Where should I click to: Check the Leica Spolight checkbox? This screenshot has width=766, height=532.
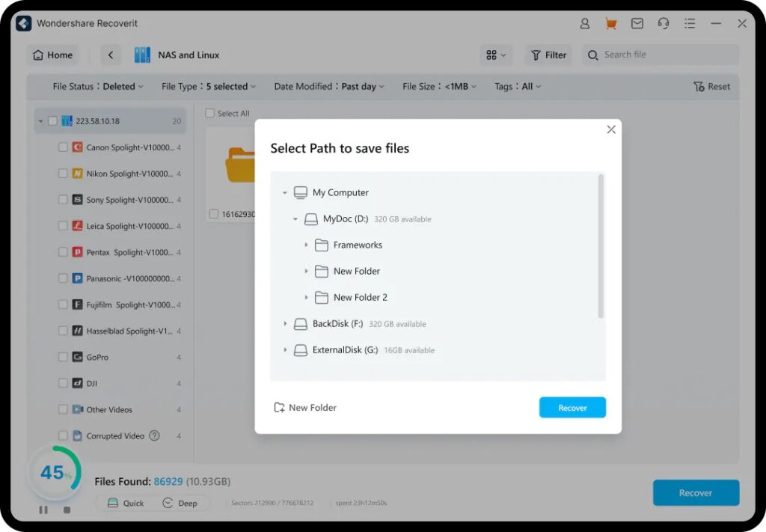[63, 226]
